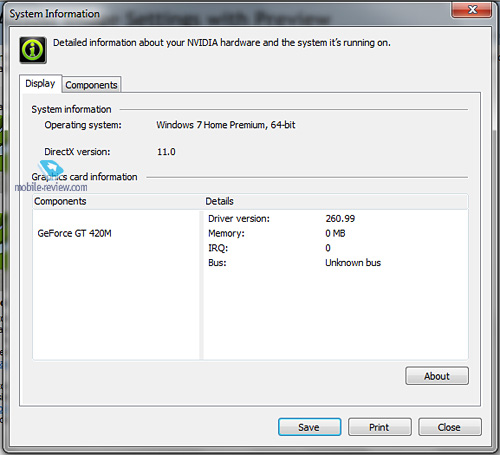Open the About dialog
The width and height of the screenshot is (500, 455).
(437, 376)
